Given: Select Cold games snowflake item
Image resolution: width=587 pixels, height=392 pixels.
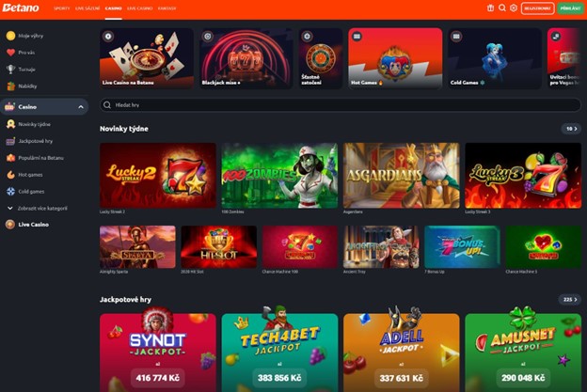Looking at the screenshot, I should [25, 192].
